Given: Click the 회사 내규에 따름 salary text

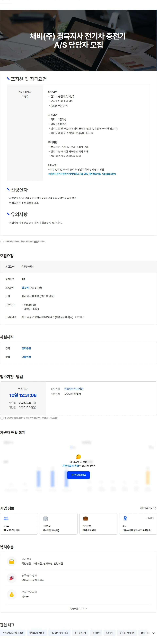Looking at the screenshot, I should coord(38,296).
